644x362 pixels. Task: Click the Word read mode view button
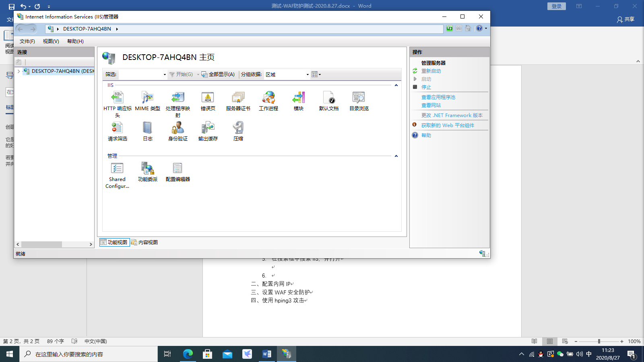[x=534, y=341]
